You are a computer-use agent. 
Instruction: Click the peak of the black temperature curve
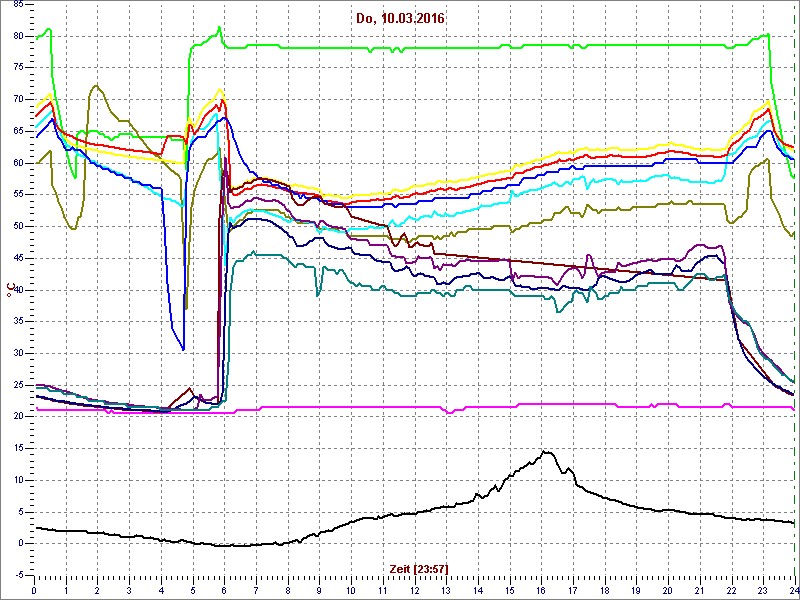(x=547, y=452)
